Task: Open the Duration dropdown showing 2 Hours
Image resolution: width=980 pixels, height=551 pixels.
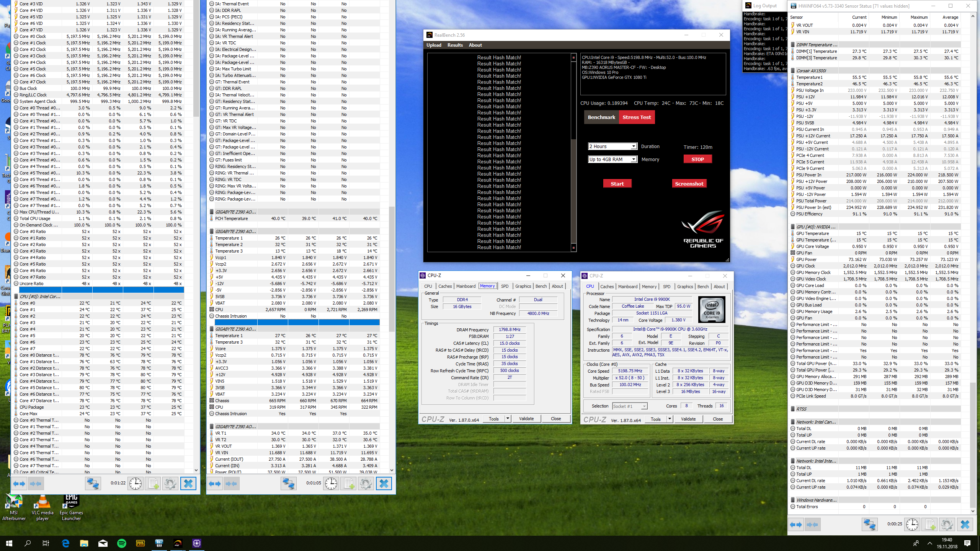Action: click(612, 147)
